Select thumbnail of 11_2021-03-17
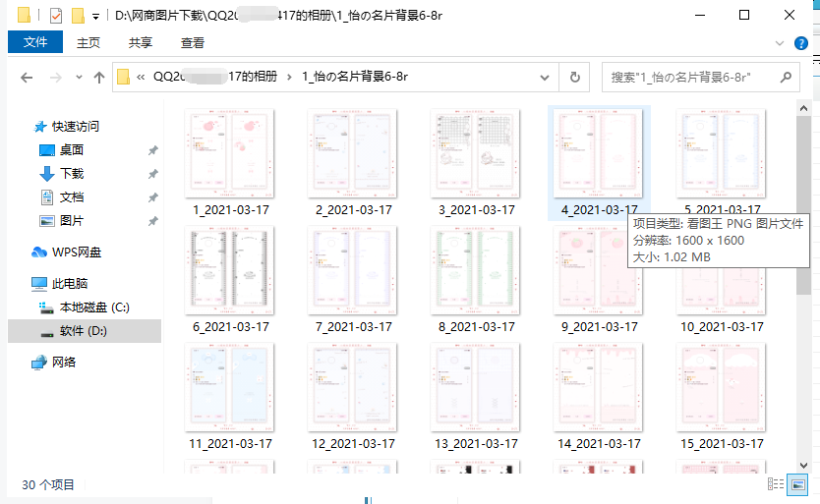 click(229, 387)
